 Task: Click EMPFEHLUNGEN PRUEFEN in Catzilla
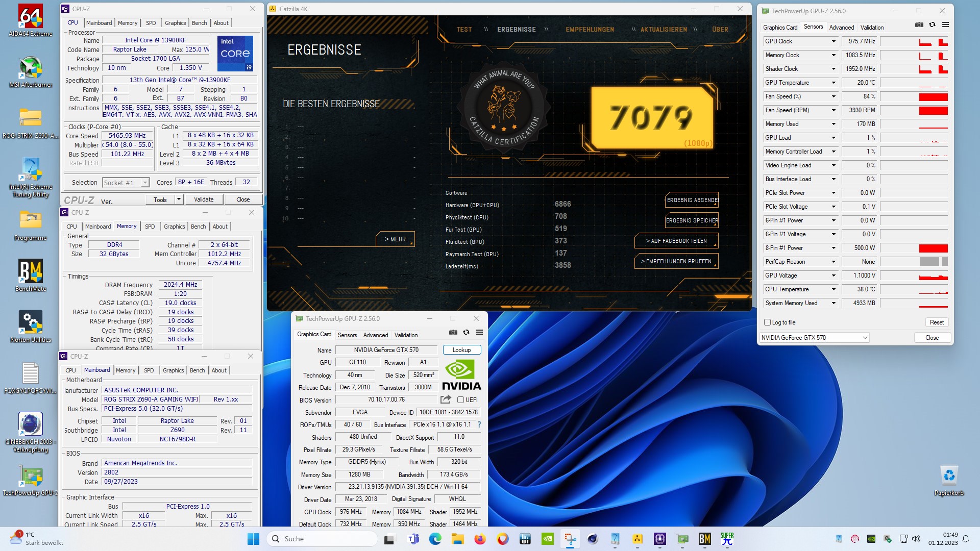click(x=676, y=261)
